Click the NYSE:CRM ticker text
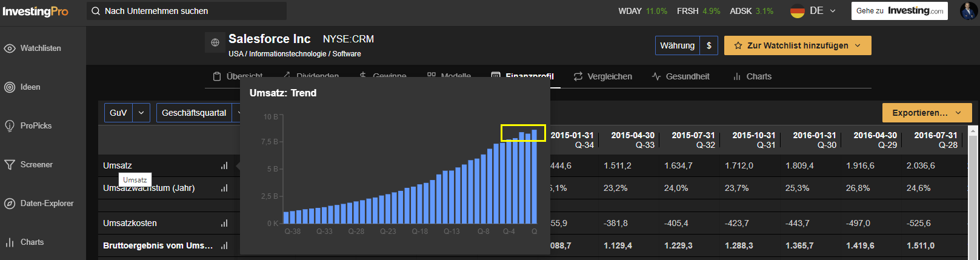Image resolution: width=980 pixels, height=260 pixels. coord(348,39)
